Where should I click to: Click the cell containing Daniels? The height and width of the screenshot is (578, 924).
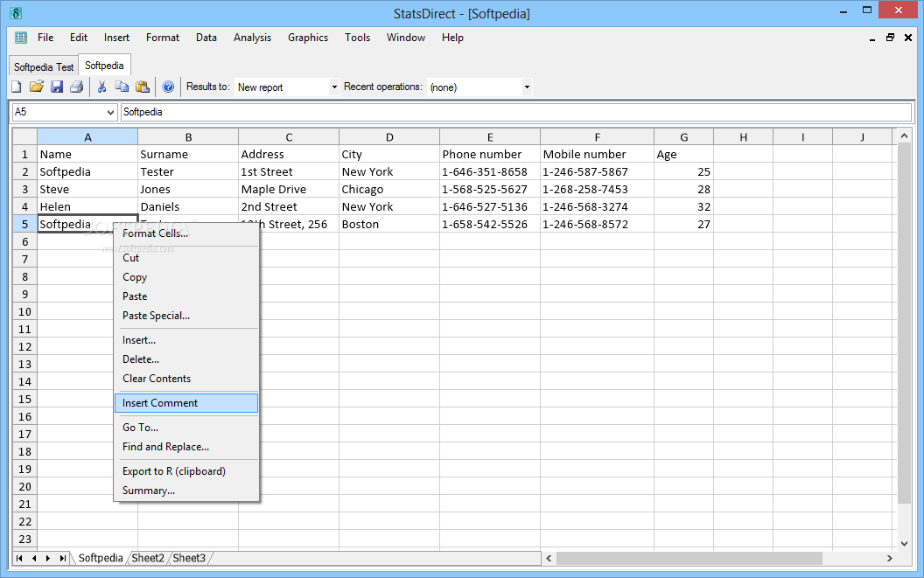pyautogui.click(x=188, y=207)
